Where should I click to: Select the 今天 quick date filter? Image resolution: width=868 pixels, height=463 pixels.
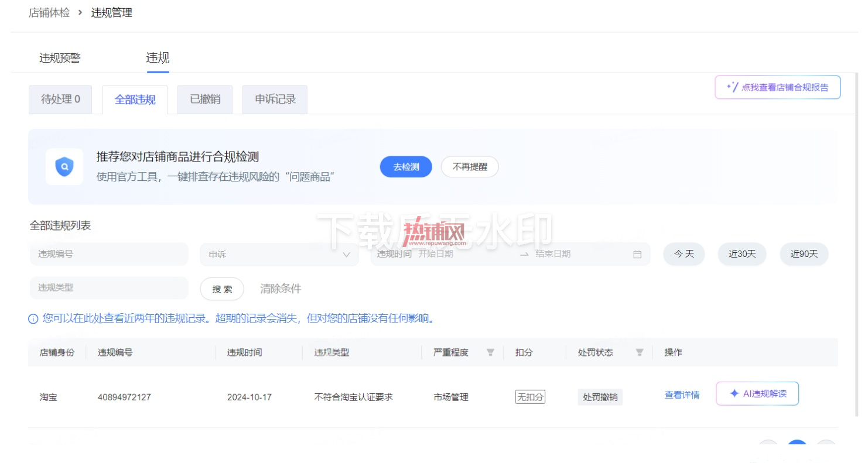[684, 254]
